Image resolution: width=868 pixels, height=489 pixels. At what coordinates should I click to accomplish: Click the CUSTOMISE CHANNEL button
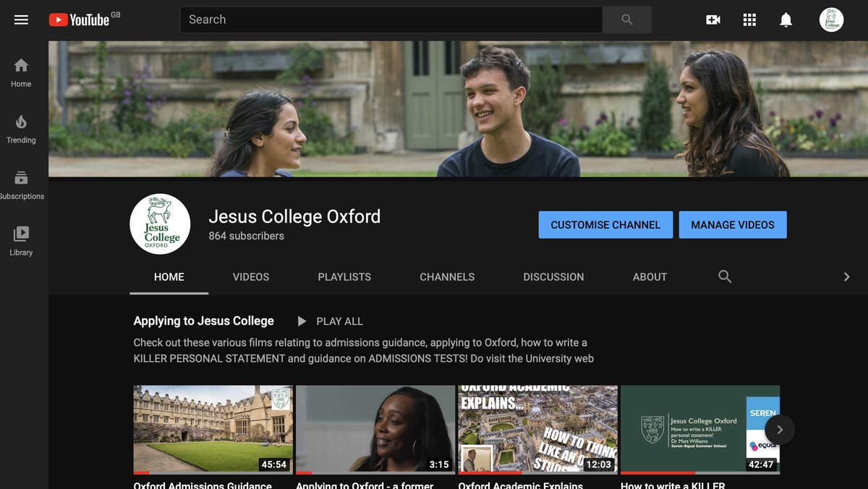605,225
